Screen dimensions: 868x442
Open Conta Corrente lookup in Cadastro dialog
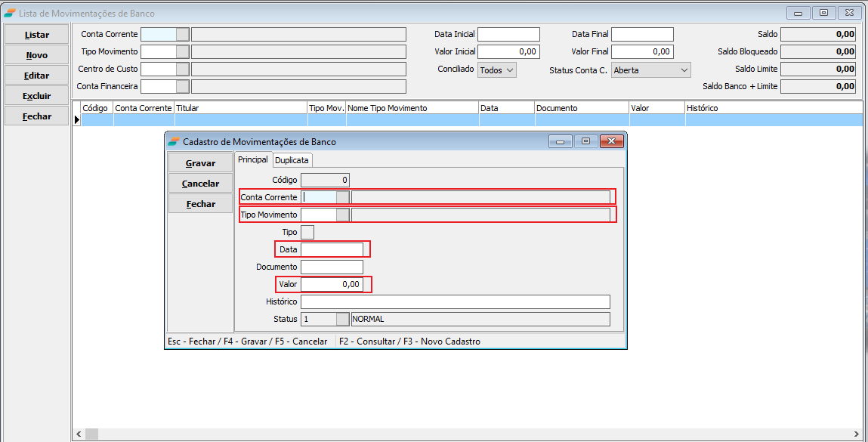click(343, 197)
